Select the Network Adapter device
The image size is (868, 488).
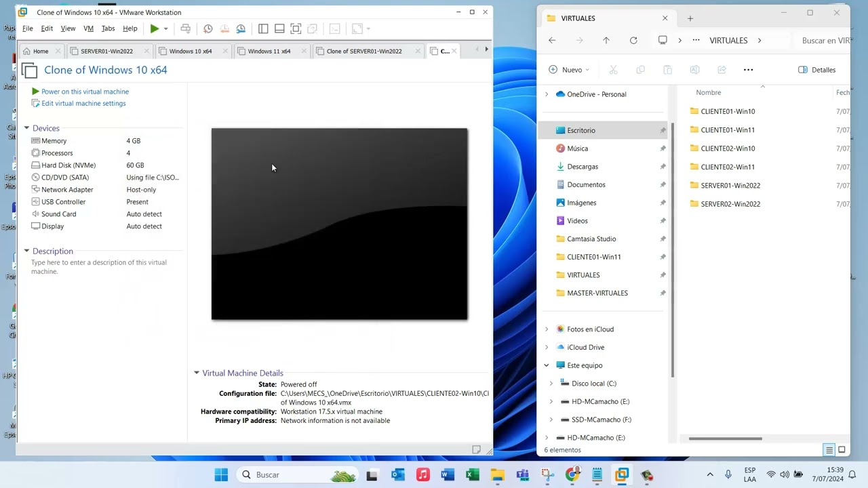coord(105,190)
